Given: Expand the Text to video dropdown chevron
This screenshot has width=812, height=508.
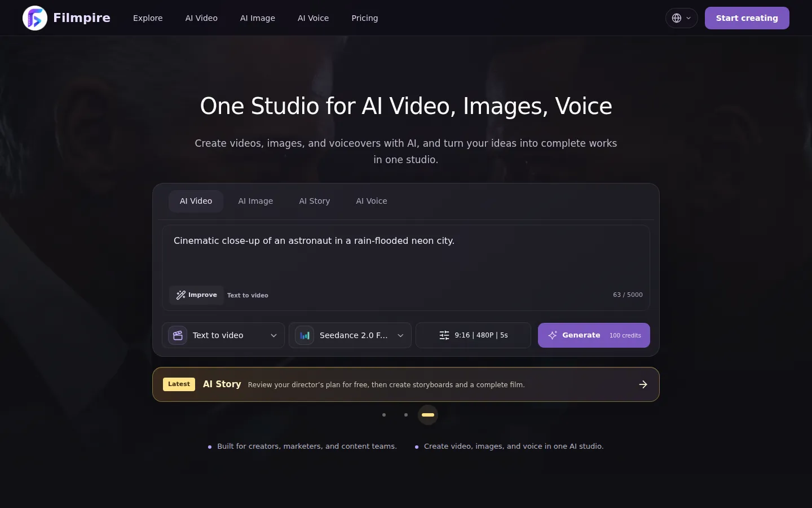Looking at the screenshot, I should tap(273, 335).
